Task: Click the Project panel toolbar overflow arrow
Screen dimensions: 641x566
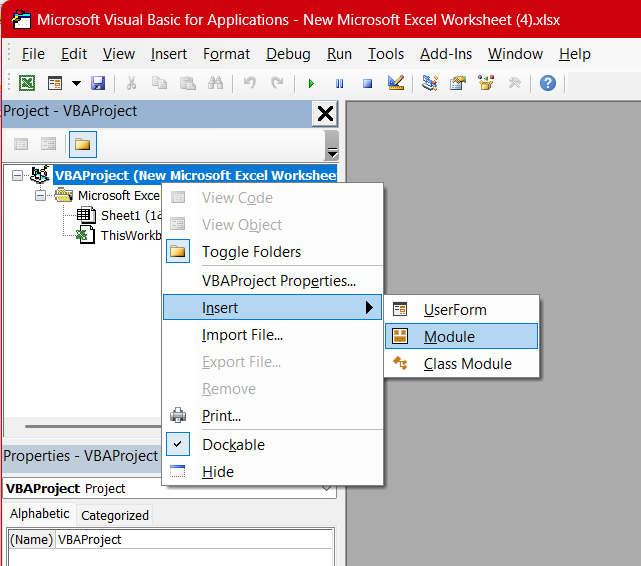Action: point(332,145)
